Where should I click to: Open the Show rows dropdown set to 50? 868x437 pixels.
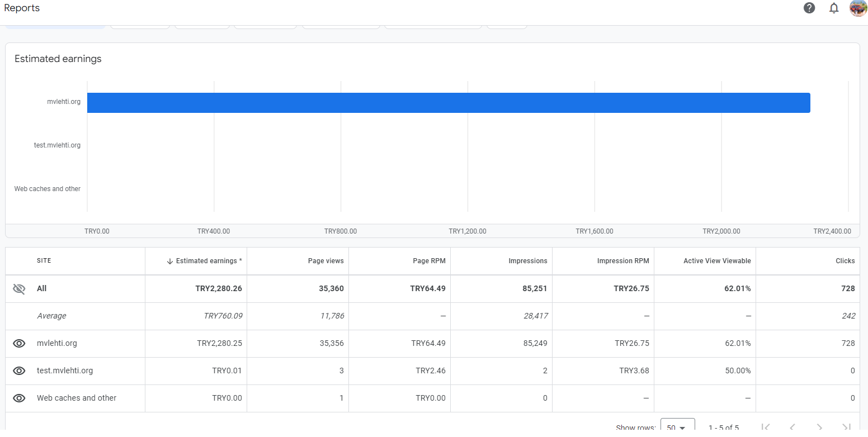677,427
